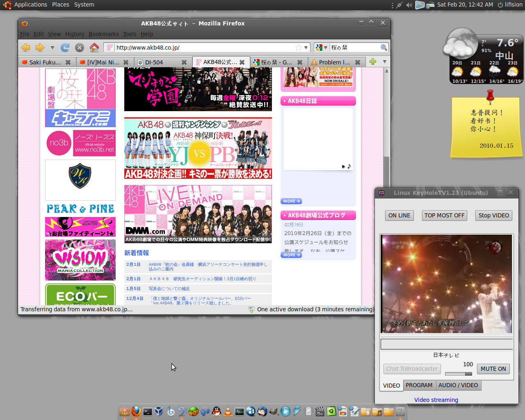Click the Firefox Back arrow button
The height and width of the screenshot is (420, 525).
(x=25, y=48)
